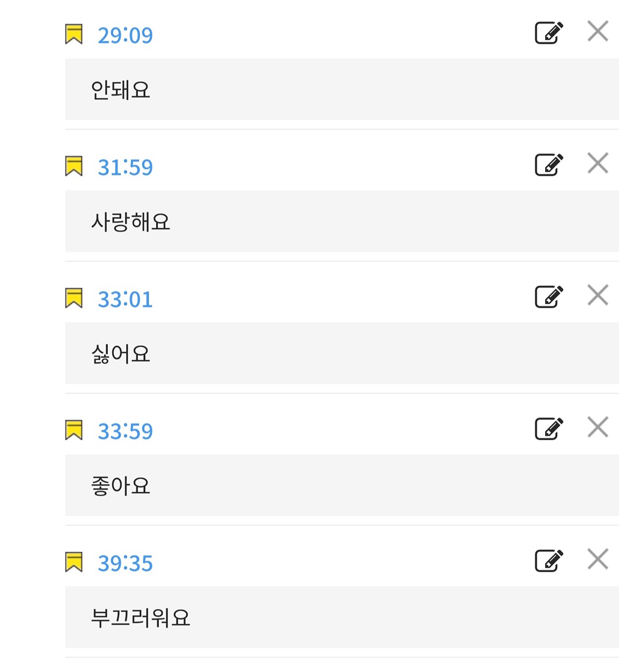Jump to timestamp 29:09
Image resolution: width=644 pixels, height=664 pixels.
pos(125,35)
